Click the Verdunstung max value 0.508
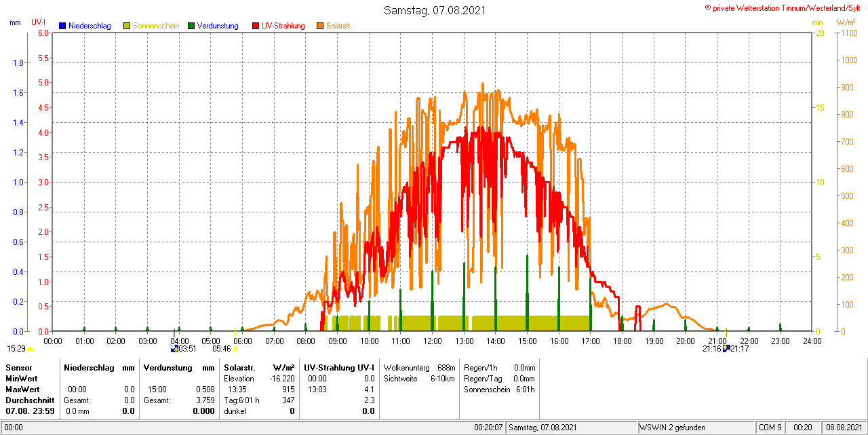 tap(204, 390)
